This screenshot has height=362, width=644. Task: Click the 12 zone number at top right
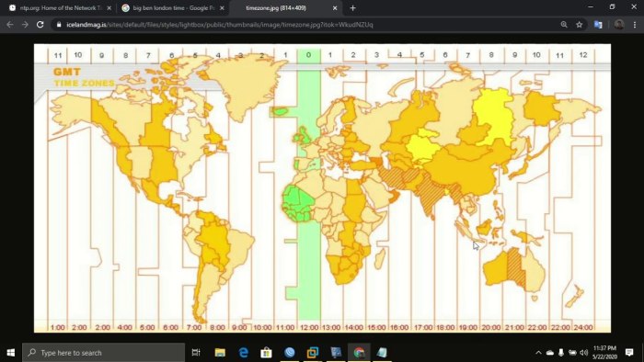point(583,55)
